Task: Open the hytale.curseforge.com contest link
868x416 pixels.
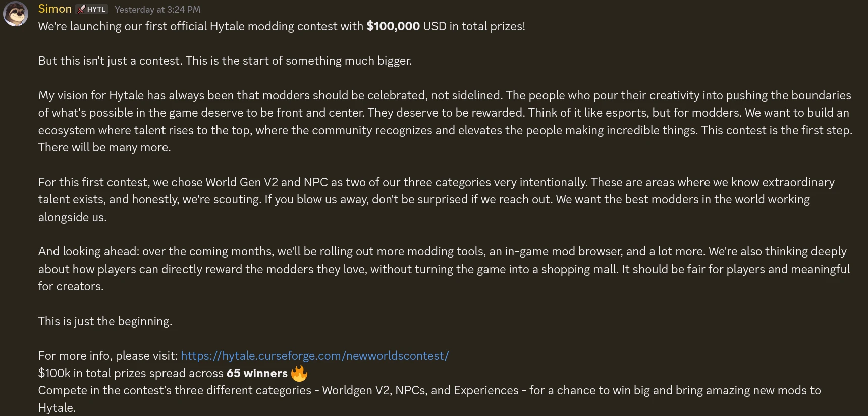Action: coord(314,356)
